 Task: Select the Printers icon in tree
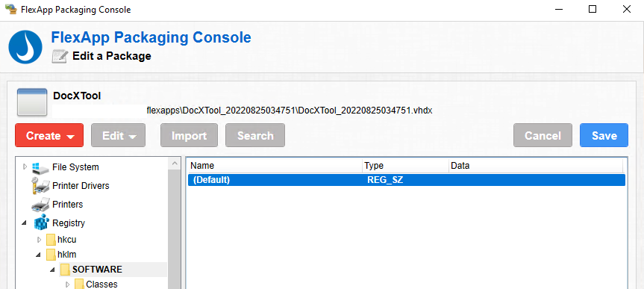40,205
